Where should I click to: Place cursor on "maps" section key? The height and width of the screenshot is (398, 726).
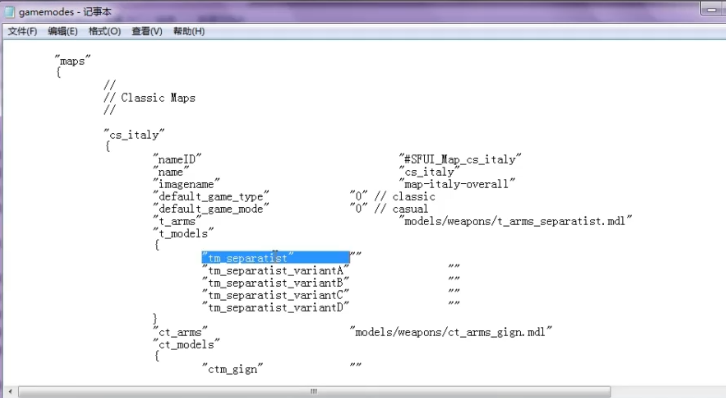point(73,61)
